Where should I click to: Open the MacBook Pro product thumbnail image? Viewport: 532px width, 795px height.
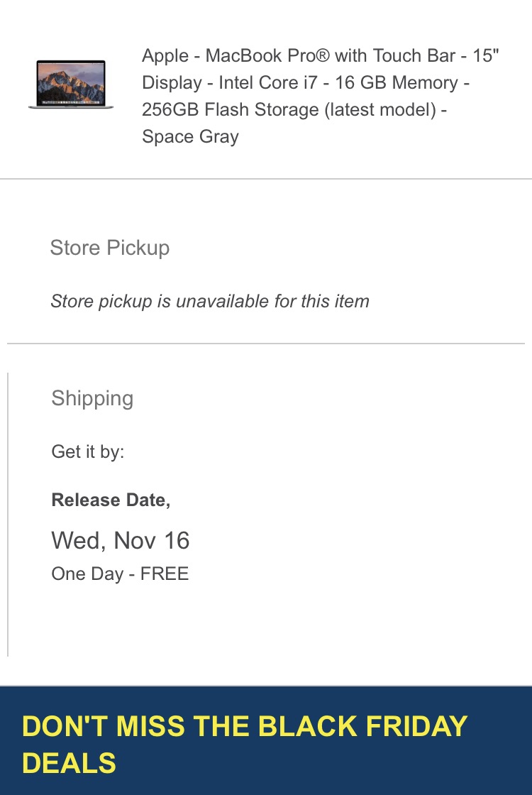71,84
